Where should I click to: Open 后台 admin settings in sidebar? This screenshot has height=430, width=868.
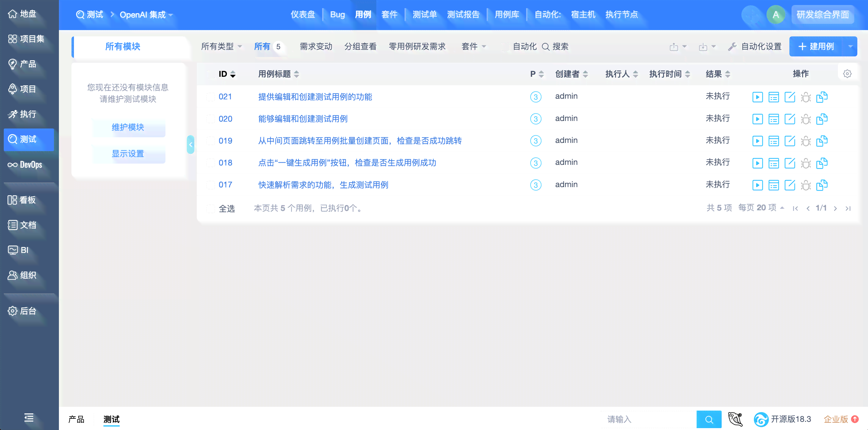tap(22, 311)
